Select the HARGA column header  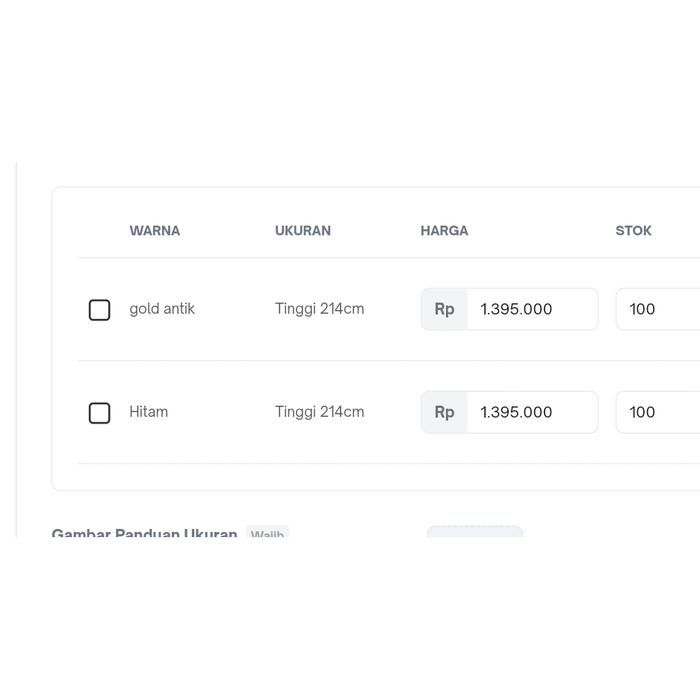point(444,231)
